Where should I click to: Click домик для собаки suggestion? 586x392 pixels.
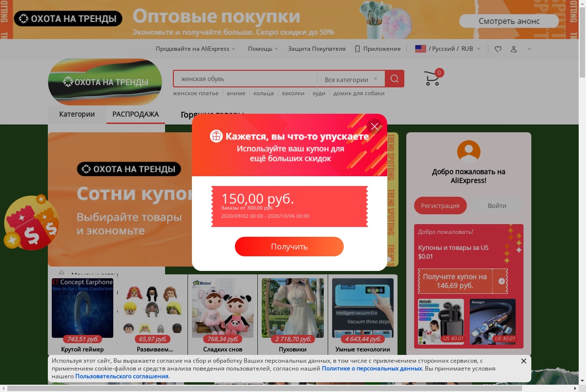click(x=359, y=93)
